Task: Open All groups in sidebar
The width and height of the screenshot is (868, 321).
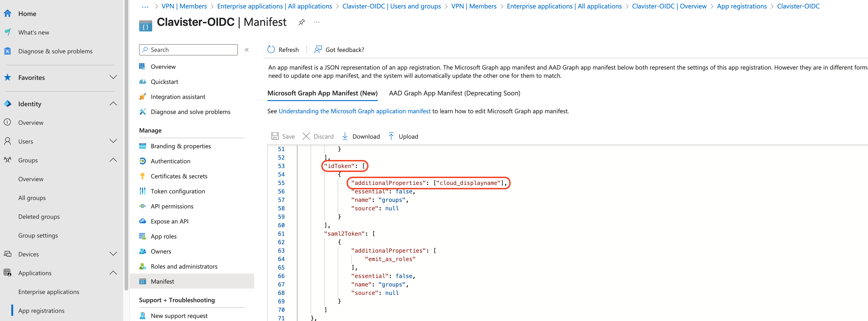Action: click(32, 198)
